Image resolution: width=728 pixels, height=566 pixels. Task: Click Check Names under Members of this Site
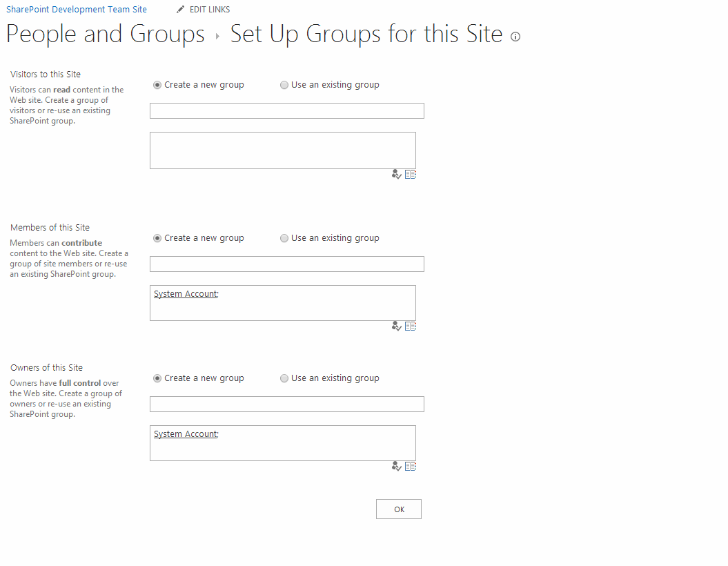tap(396, 325)
